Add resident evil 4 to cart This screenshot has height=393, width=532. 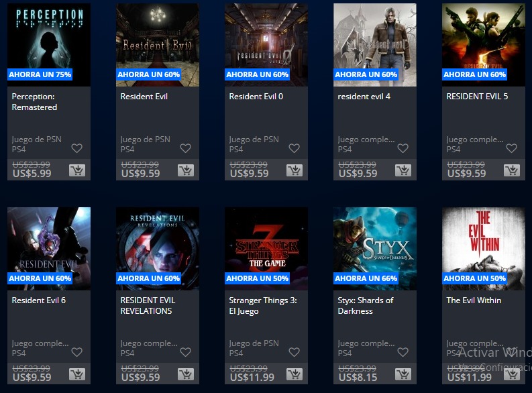click(x=403, y=170)
